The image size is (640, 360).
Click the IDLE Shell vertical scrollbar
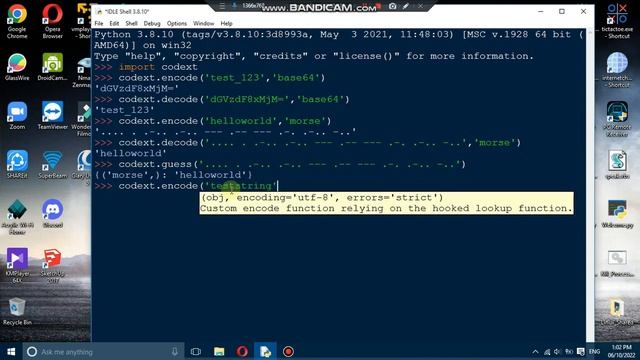[590, 185]
